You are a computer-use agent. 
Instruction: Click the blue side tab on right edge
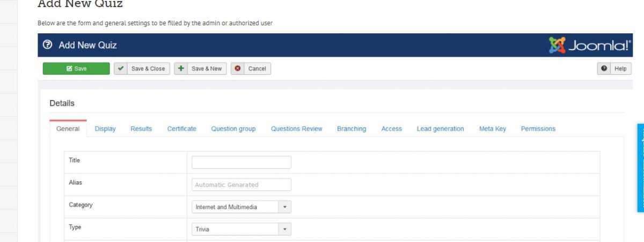tap(641, 168)
